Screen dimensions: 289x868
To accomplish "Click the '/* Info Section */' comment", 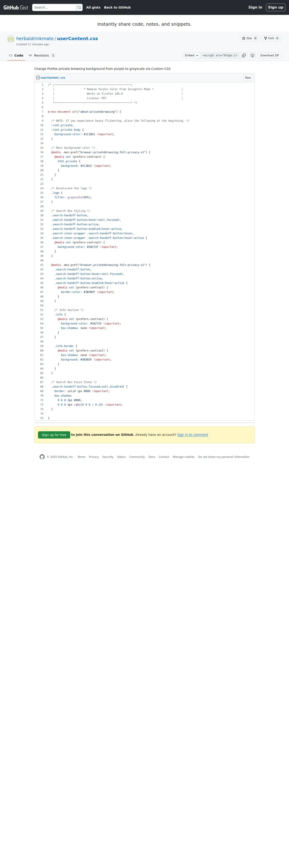I will (x=69, y=310).
